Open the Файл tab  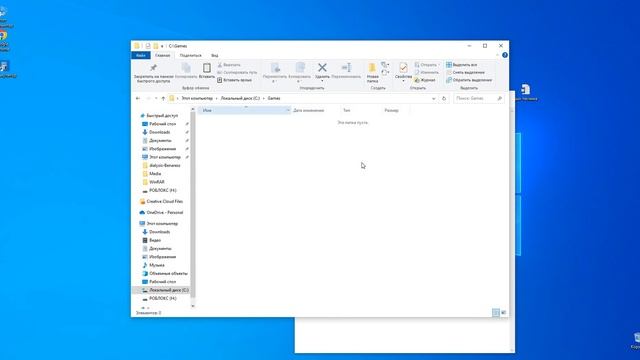[141, 55]
